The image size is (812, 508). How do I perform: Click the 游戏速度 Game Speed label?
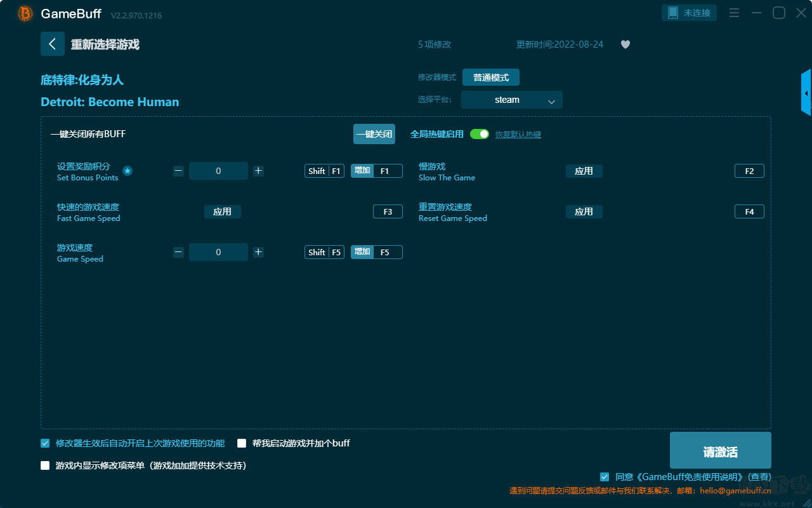(x=80, y=253)
